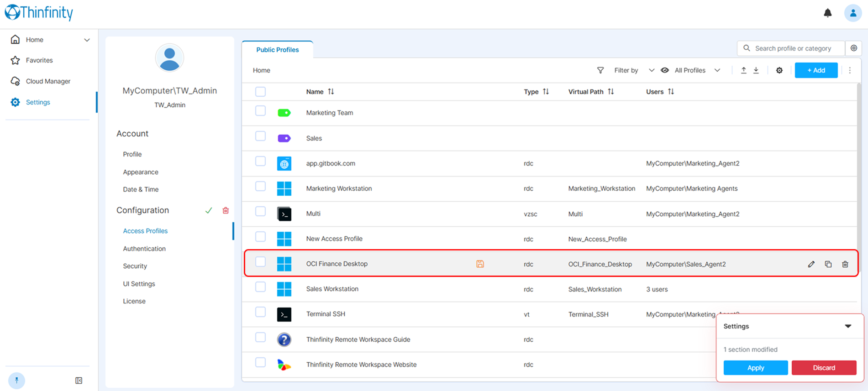The height and width of the screenshot is (391, 868).
Task: Open the All Profiles dropdown
Action: [x=698, y=70]
